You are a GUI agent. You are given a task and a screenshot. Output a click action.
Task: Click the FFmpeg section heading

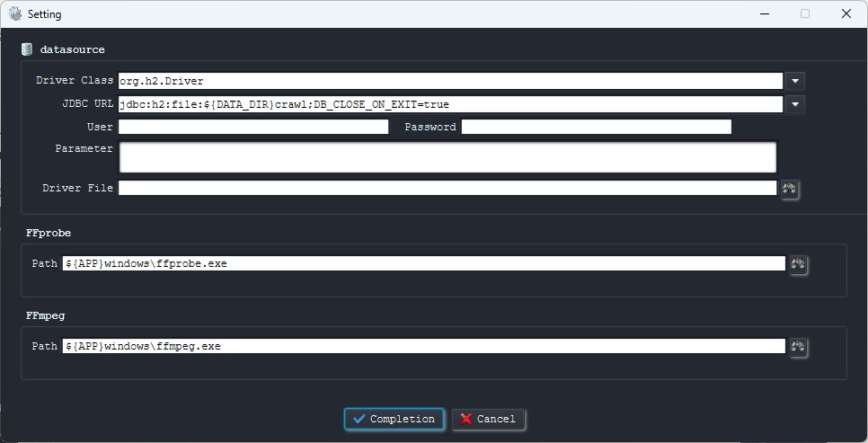click(46, 315)
